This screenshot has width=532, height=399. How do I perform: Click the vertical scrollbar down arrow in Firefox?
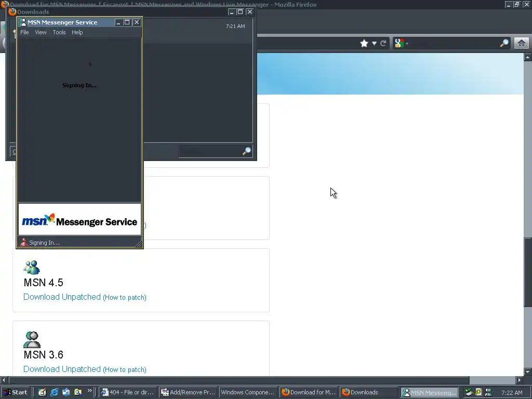click(528, 371)
